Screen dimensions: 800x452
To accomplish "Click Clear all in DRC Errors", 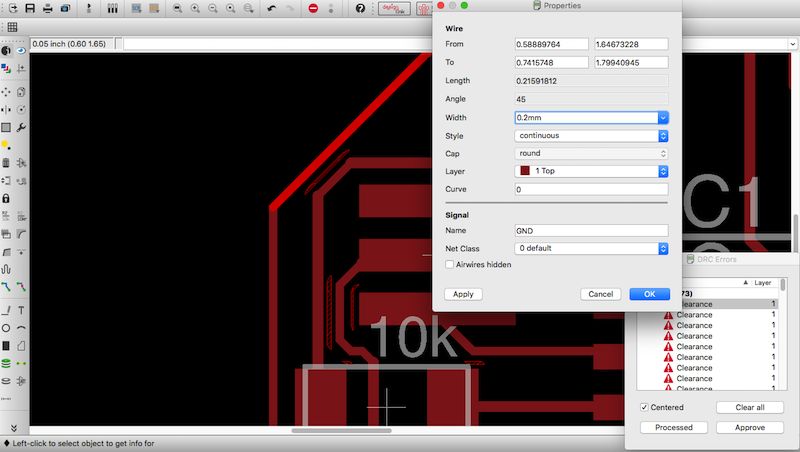I will (x=749, y=408).
